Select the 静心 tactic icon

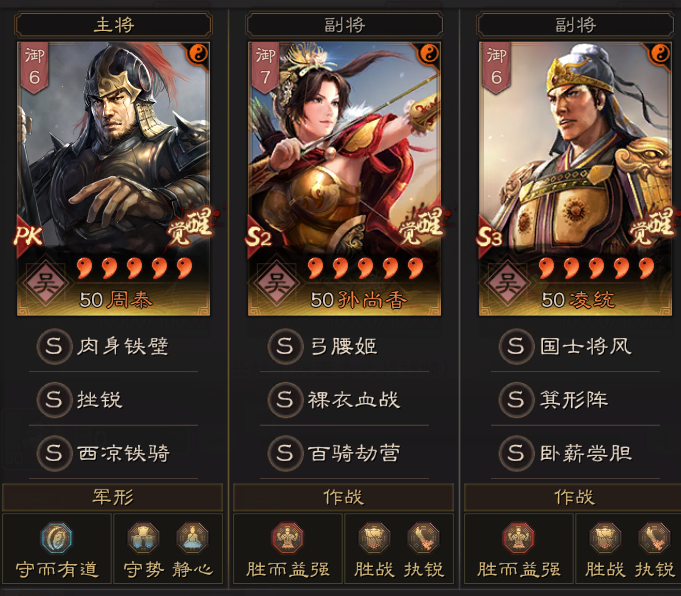(x=192, y=538)
